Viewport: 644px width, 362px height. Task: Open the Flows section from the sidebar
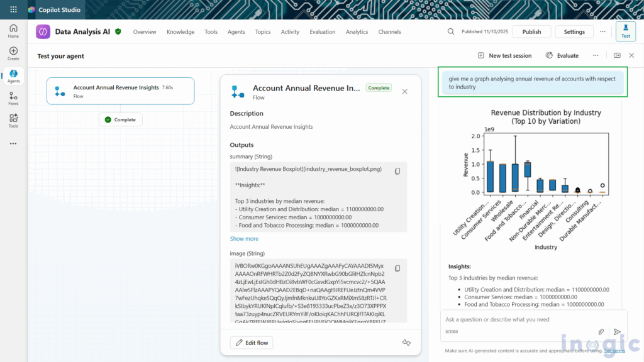tap(13, 97)
